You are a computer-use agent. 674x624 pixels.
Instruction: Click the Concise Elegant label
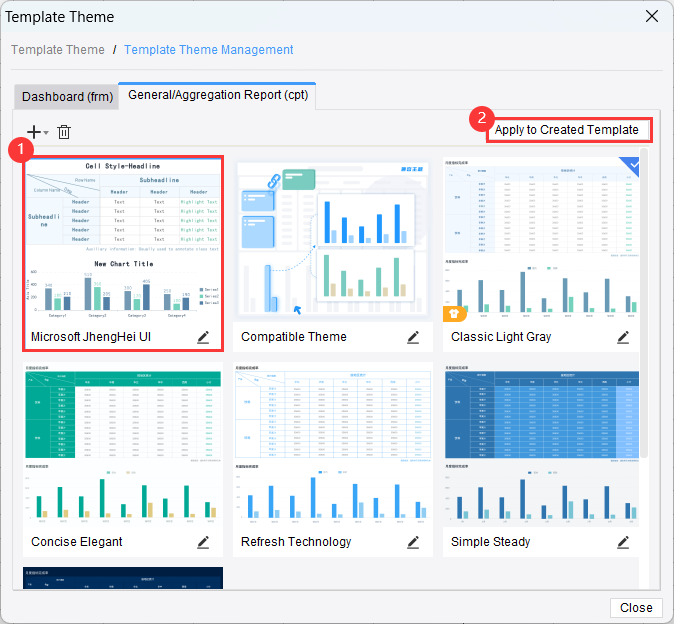coord(77,542)
